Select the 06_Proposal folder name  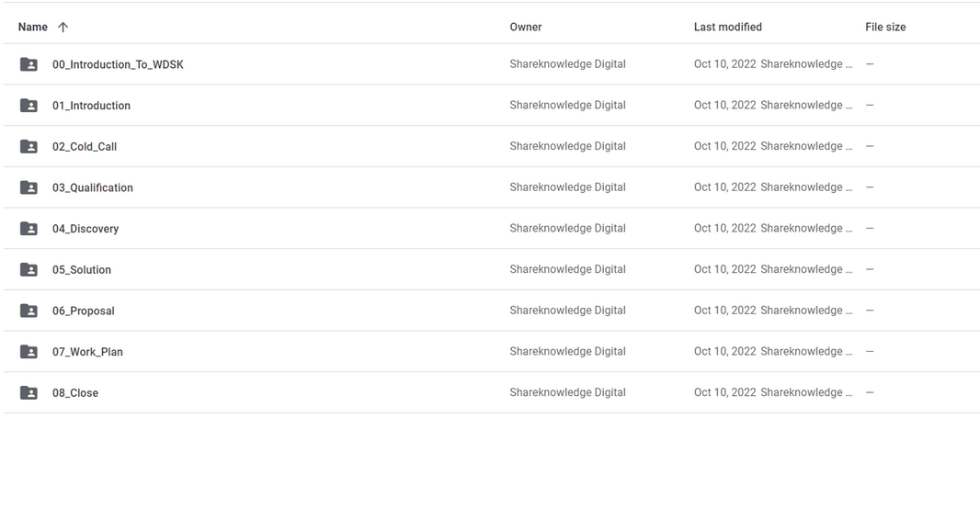[x=83, y=311]
